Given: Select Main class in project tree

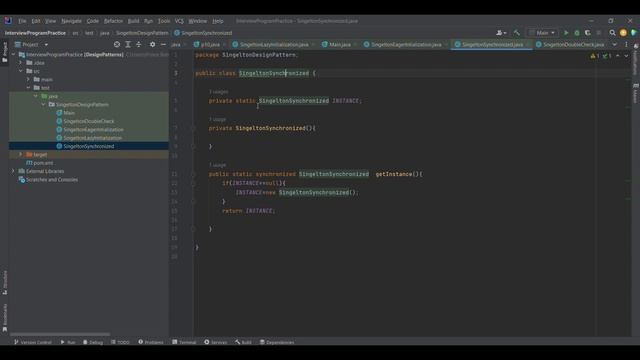Looking at the screenshot, I should click(x=69, y=113).
